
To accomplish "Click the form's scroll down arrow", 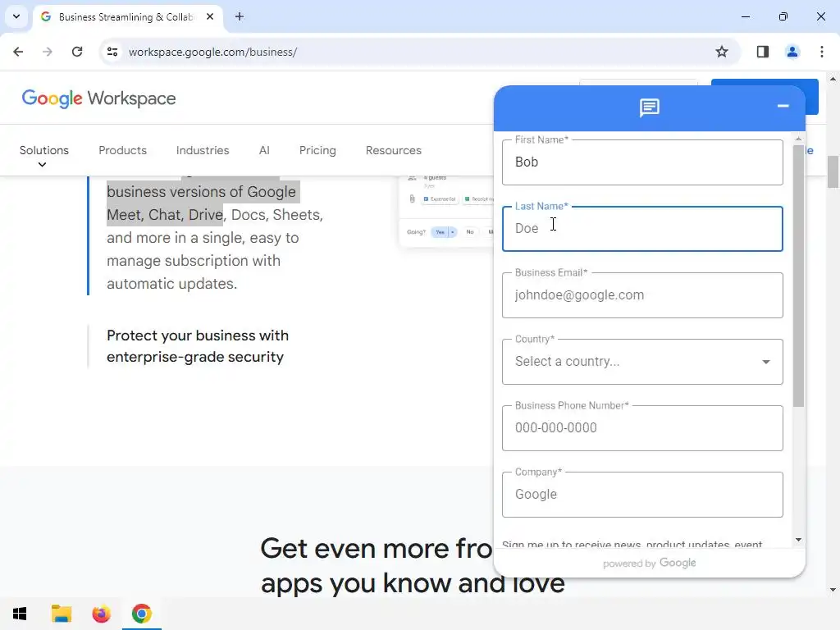I will pos(798,540).
